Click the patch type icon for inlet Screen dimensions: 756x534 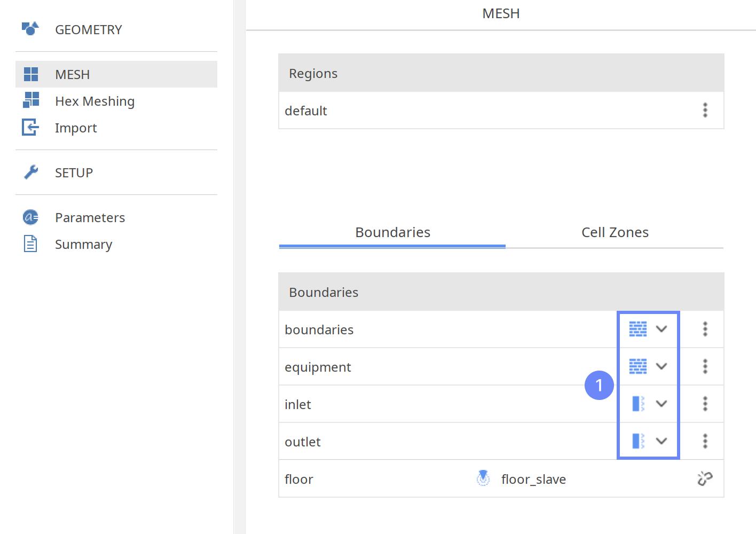coord(638,404)
